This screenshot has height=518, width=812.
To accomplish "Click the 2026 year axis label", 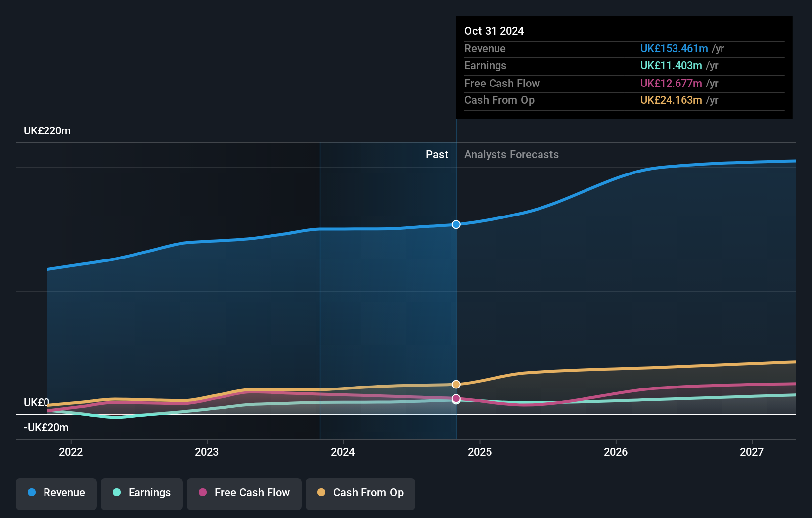I will (616, 452).
